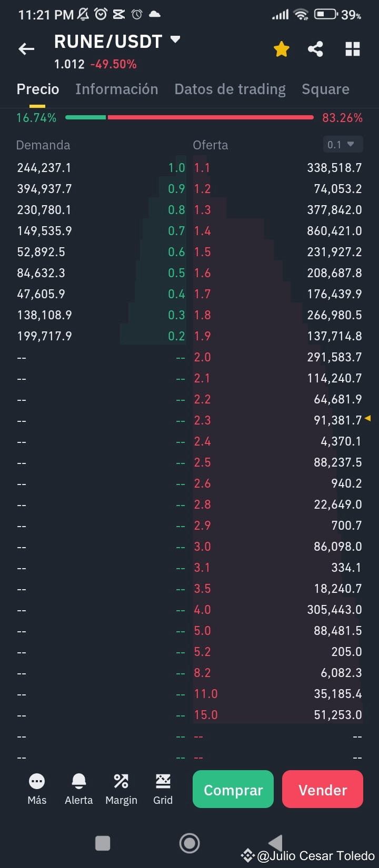This screenshot has width=379, height=868.
Task: Open the Square tab
Action: tap(325, 89)
